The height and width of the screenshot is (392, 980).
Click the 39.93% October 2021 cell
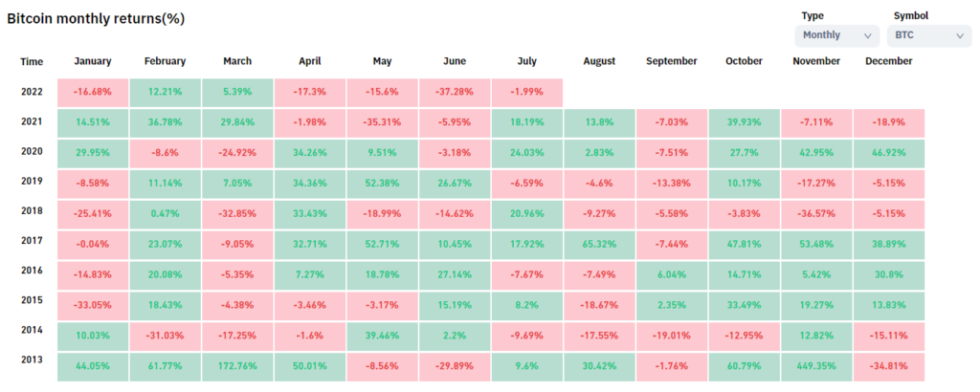pyautogui.click(x=744, y=122)
